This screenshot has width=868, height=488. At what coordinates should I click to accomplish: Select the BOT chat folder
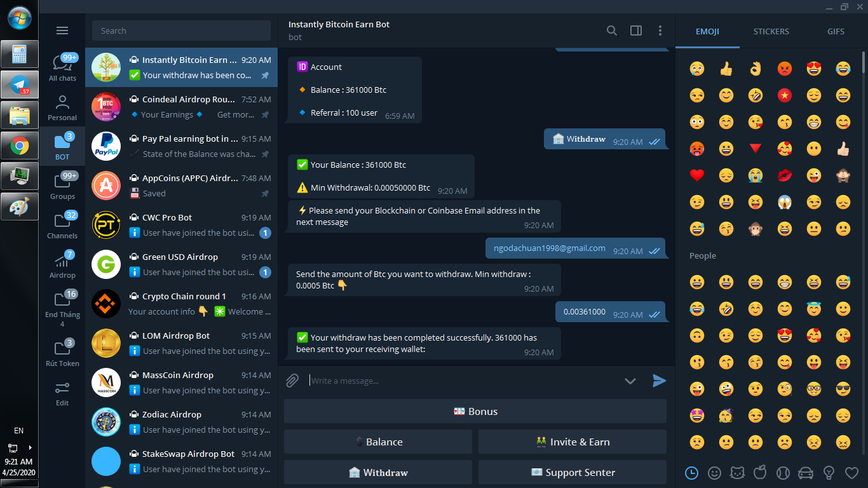(x=62, y=147)
